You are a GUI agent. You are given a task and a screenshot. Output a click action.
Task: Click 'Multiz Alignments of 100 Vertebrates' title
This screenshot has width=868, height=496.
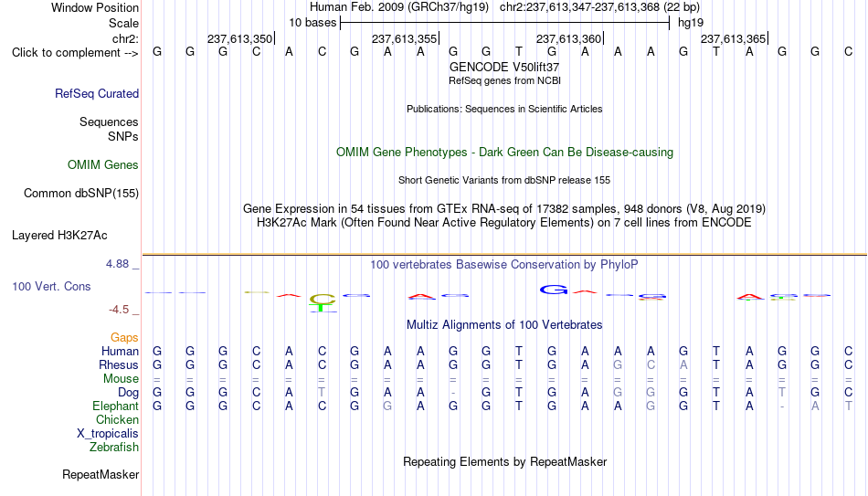(504, 325)
